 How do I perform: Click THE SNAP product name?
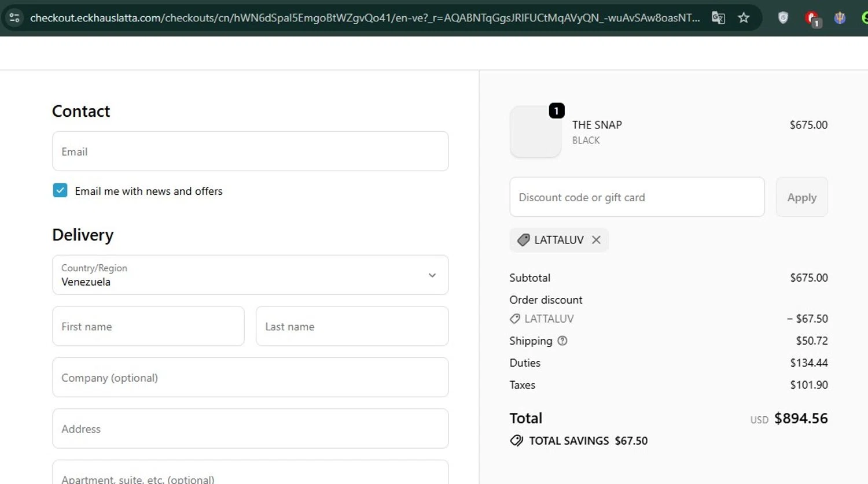[597, 125]
